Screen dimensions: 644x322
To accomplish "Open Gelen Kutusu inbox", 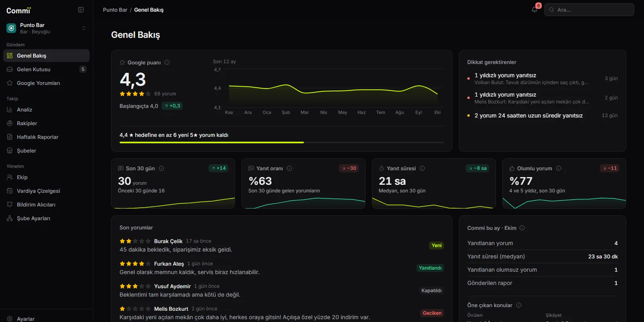I will (46, 69).
